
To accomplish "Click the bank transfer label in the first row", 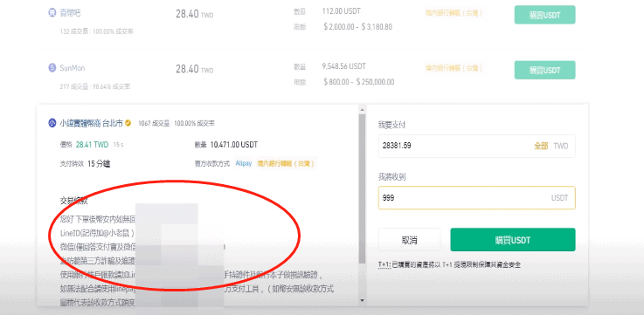I will [454, 13].
